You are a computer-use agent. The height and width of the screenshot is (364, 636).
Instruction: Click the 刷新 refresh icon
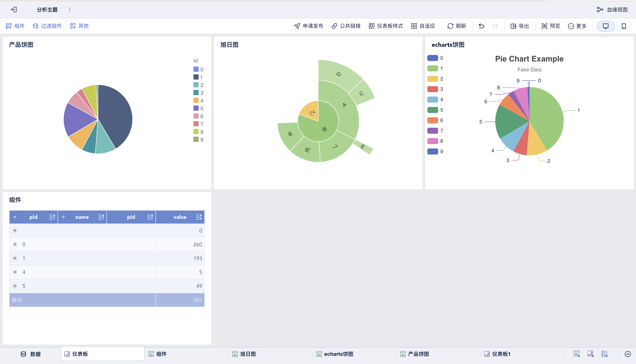(450, 26)
